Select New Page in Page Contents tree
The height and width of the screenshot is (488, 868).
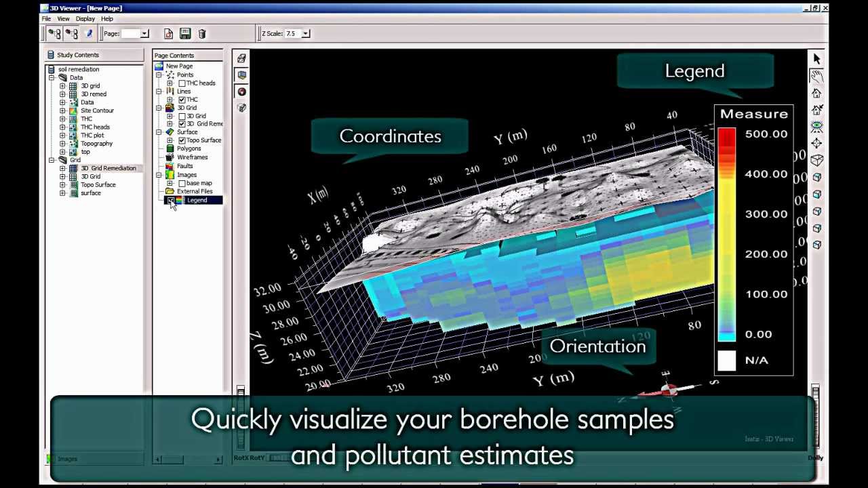(x=180, y=66)
